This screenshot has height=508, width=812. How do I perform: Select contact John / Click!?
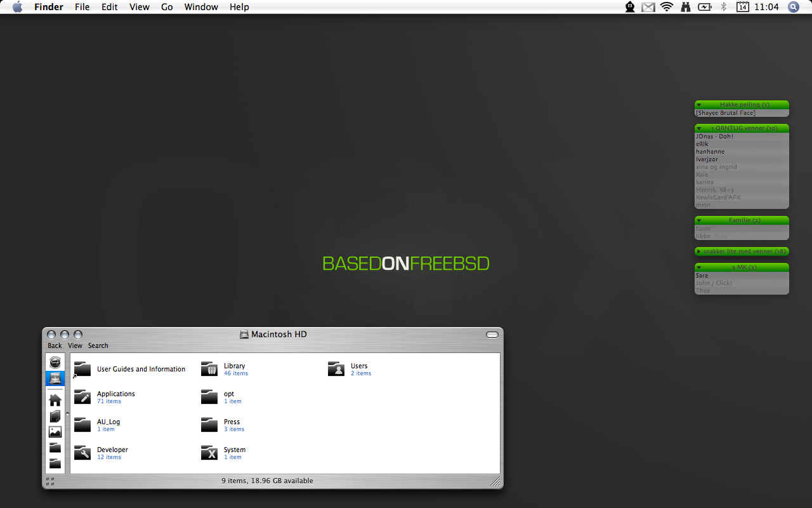(x=742, y=283)
